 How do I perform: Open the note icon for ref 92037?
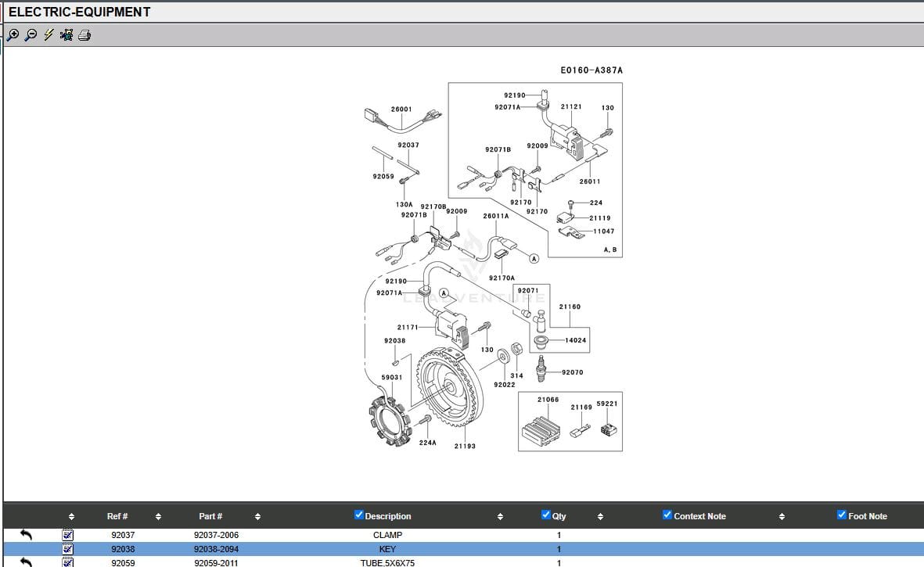[68, 535]
